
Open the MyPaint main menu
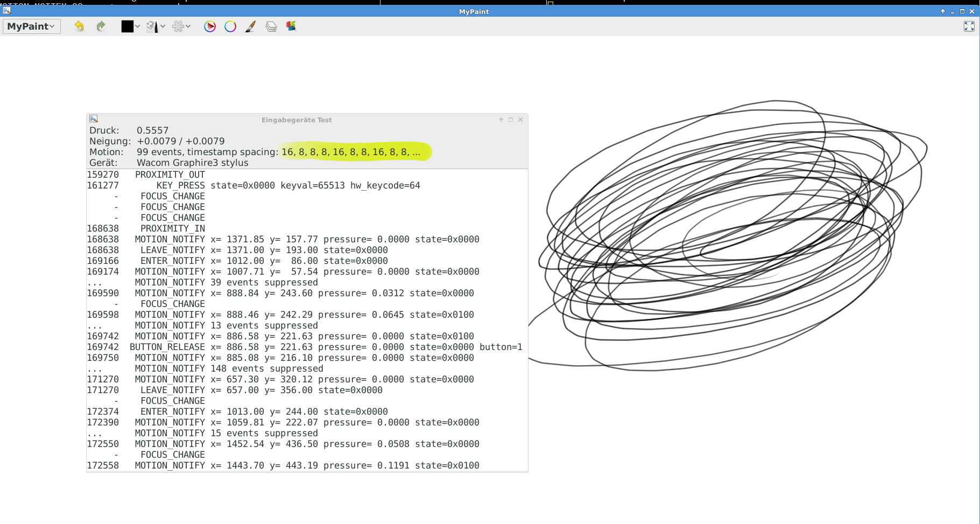(31, 26)
